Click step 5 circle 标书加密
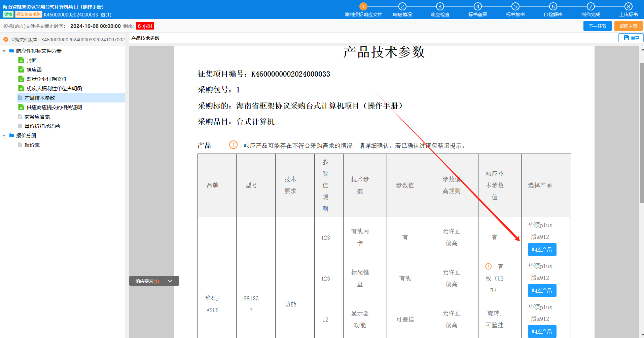Screen dimensions: 644x338 coord(515,6)
